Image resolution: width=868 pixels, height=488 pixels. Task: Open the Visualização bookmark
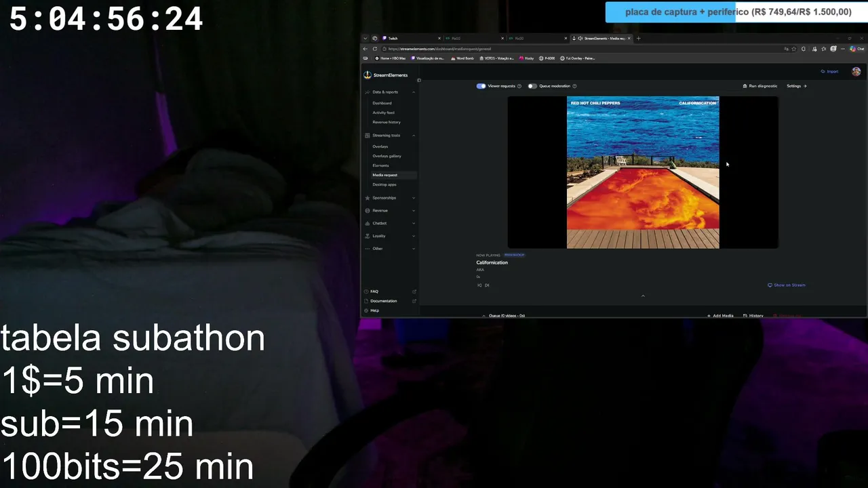coord(428,58)
